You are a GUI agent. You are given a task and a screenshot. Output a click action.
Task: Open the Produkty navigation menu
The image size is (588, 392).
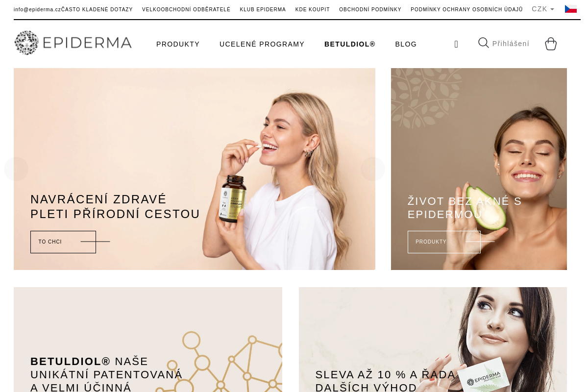[x=178, y=44]
